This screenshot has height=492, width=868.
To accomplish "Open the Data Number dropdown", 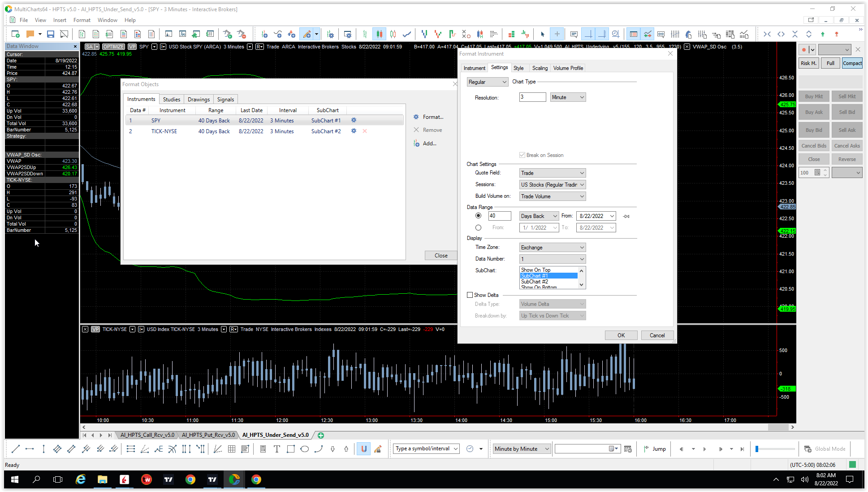I will tap(553, 259).
